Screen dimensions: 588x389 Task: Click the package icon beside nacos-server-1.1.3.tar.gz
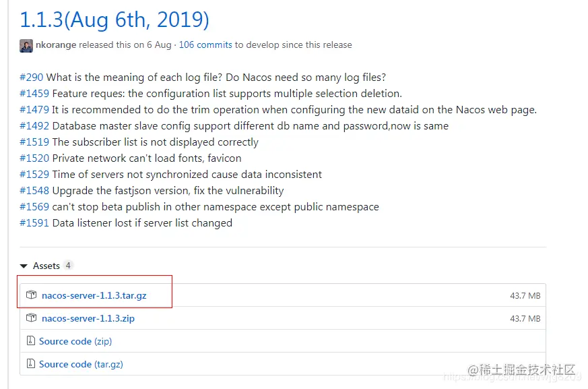coord(31,295)
